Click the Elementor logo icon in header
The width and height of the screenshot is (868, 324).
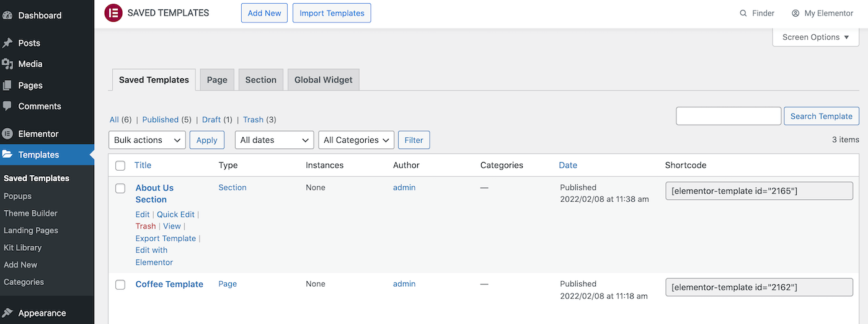tap(113, 13)
